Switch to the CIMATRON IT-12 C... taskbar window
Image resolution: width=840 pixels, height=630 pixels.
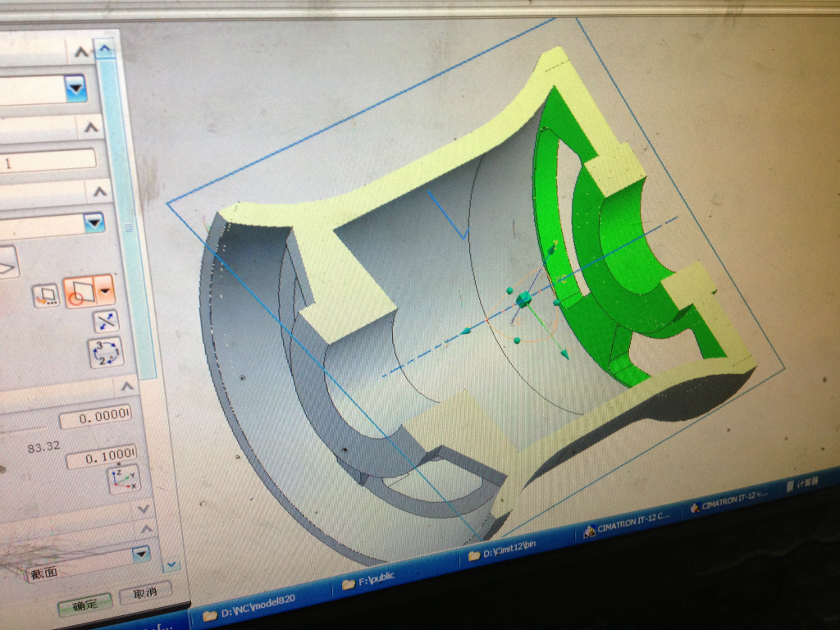(628, 523)
